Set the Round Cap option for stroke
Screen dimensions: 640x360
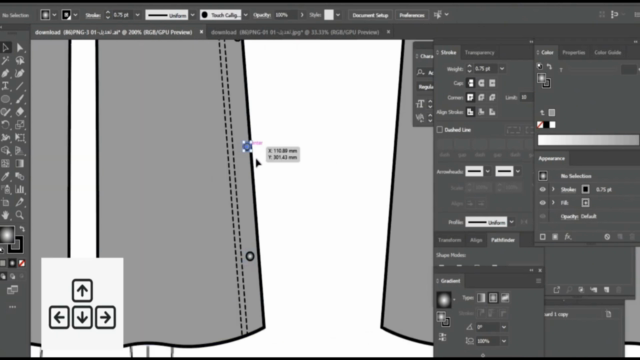(482, 83)
